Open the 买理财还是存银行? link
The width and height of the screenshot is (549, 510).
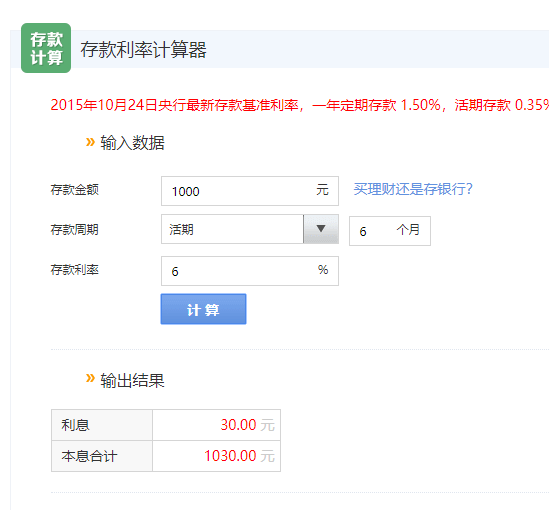(413, 189)
